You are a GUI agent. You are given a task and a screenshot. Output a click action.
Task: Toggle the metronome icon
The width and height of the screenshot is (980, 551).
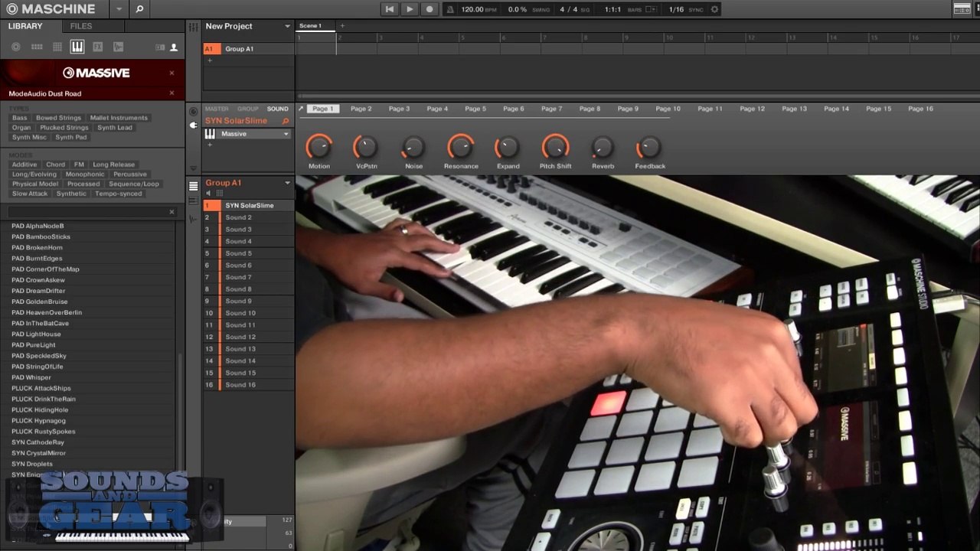[450, 9]
